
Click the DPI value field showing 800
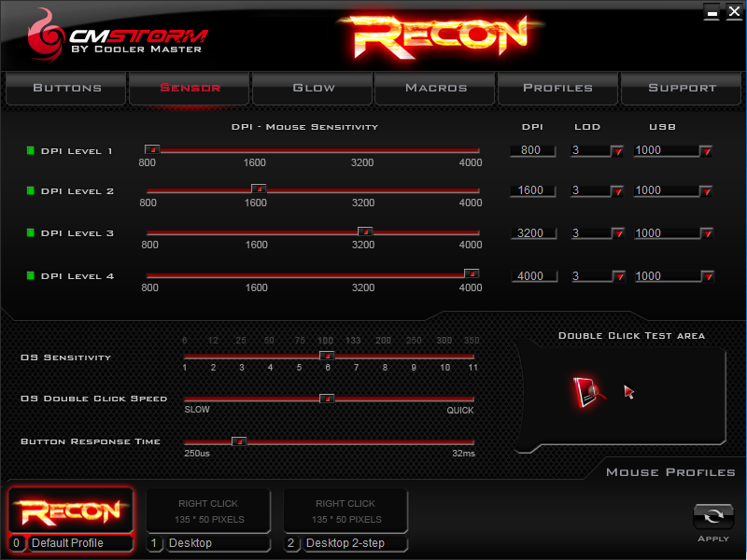tap(532, 150)
